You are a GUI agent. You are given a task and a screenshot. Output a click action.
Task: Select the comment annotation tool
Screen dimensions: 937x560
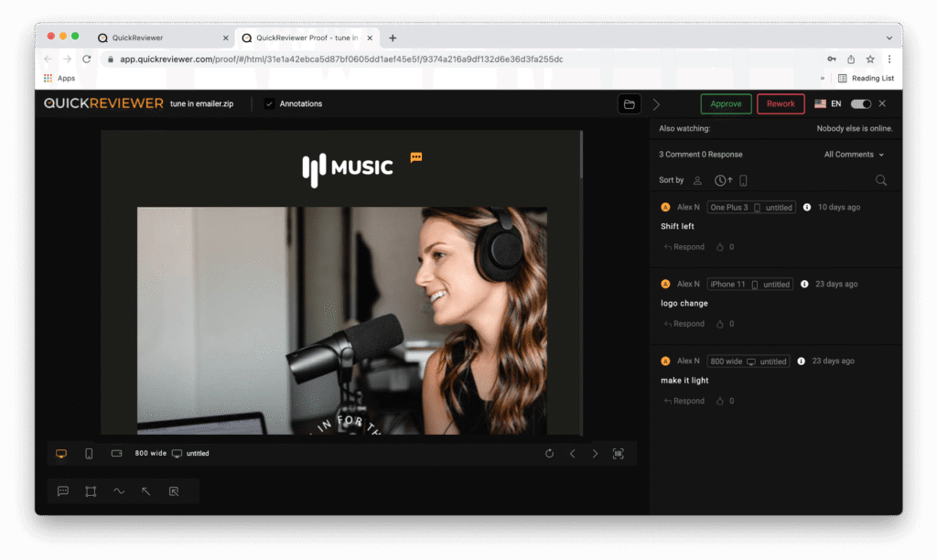pos(63,491)
